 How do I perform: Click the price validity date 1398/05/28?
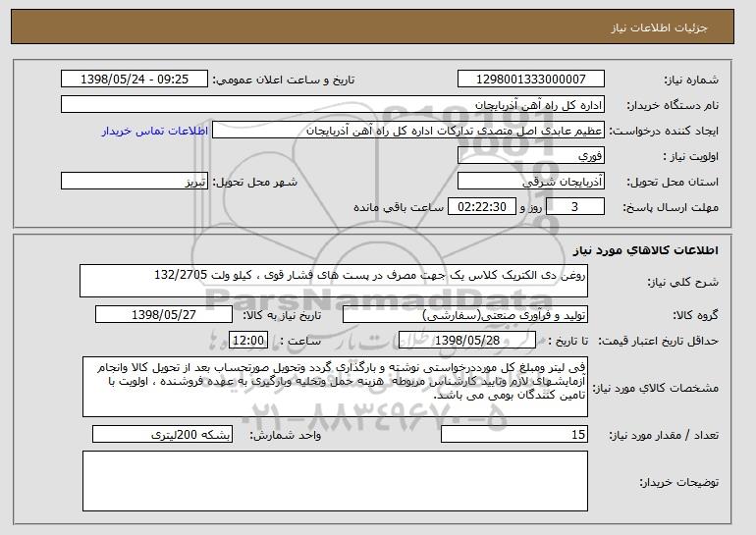pos(467,341)
